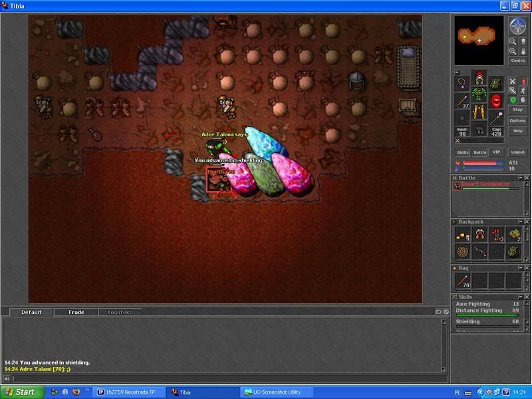Close the Skills panel
The height and width of the screenshot is (399, 532).
click(527, 297)
